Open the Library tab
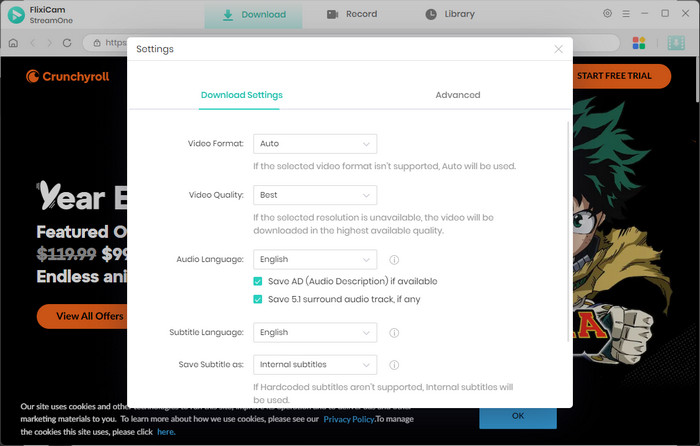700x446 pixels. [450, 15]
